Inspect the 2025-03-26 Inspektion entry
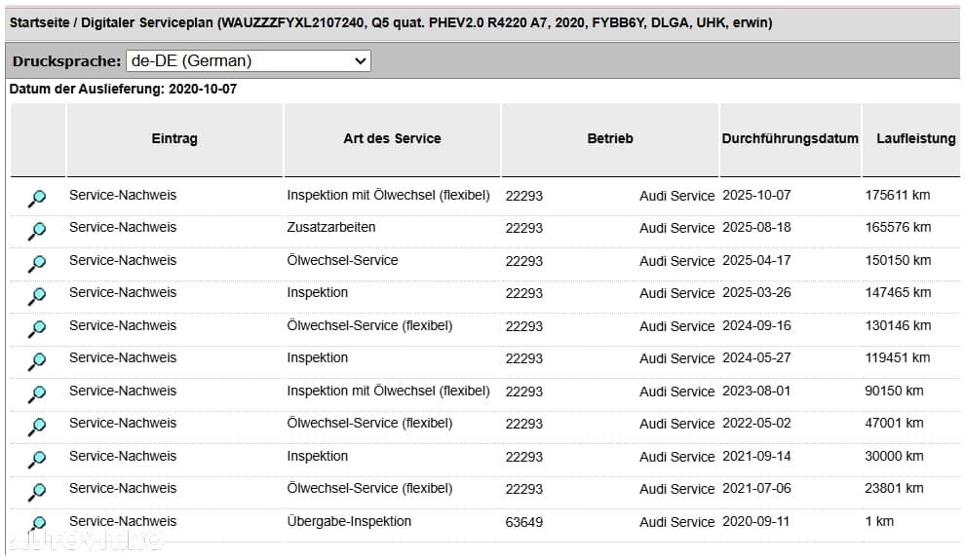Screen dimensions: 965x560 point(37,296)
